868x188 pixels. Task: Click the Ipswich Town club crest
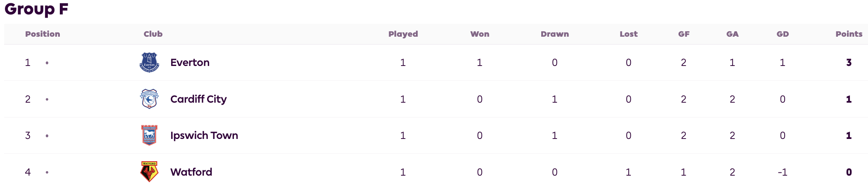point(149,135)
